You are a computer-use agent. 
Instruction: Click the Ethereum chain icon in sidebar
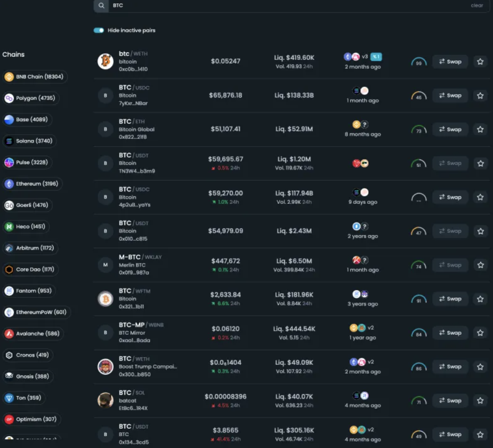9,184
